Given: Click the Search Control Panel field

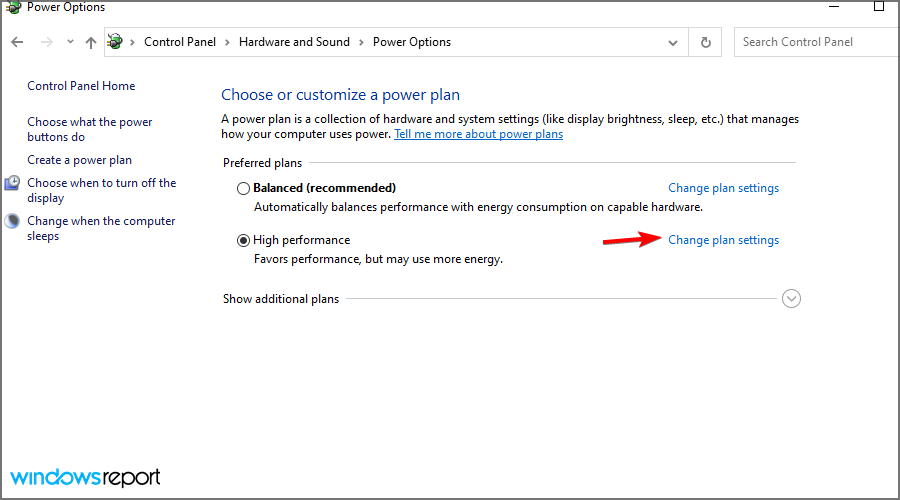Looking at the screenshot, I should 815,42.
